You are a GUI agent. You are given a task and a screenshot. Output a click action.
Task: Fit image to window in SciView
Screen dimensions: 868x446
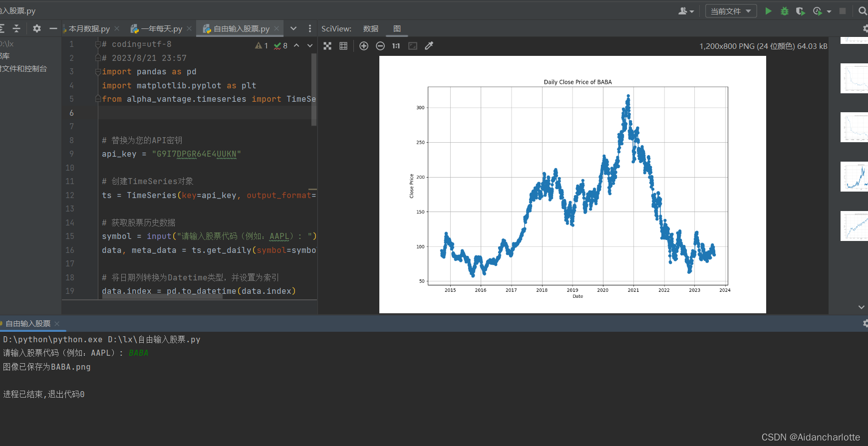pos(327,46)
